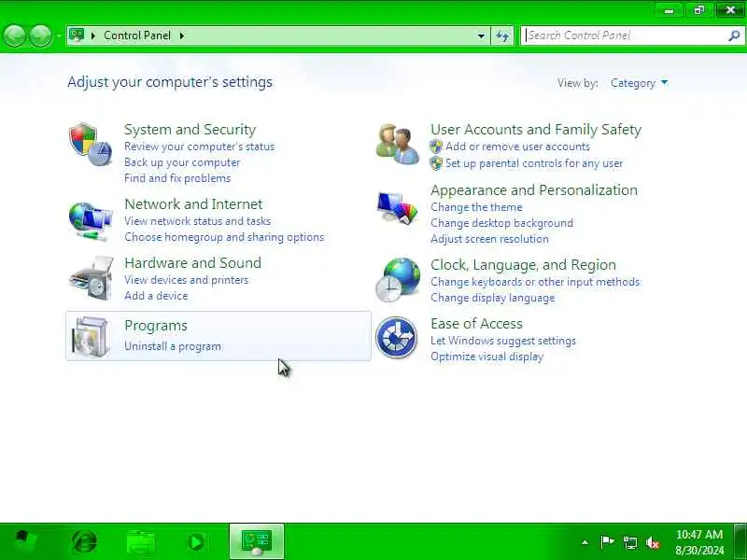Click Change display language

tap(493, 298)
